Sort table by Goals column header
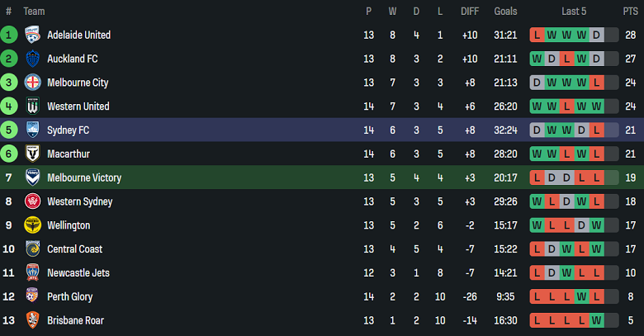This screenshot has width=644, height=336. click(505, 12)
